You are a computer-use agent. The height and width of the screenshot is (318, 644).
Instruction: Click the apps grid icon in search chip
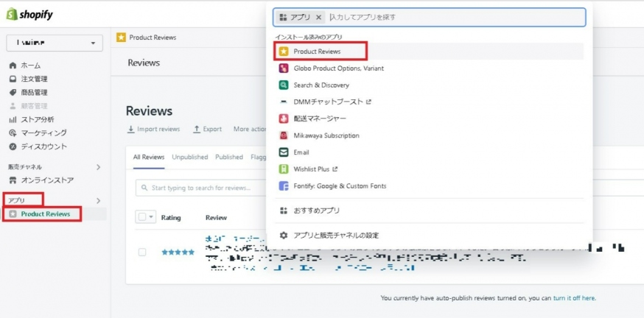click(x=282, y=17)
